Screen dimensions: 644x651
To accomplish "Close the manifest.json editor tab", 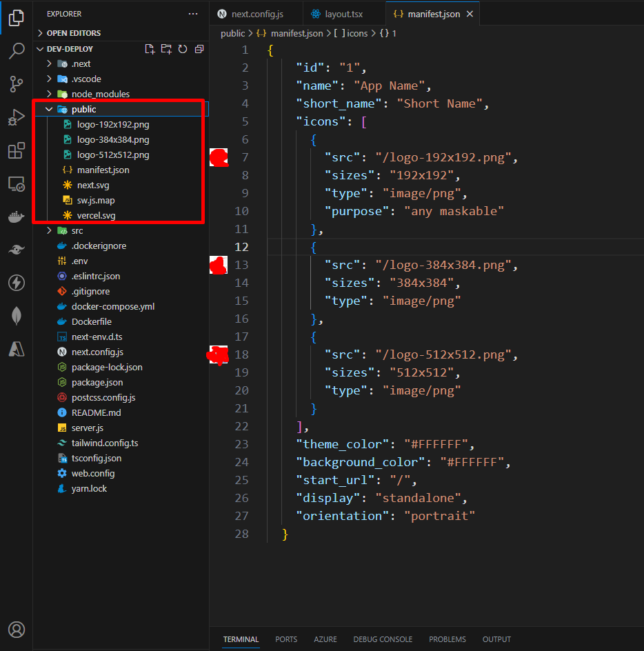I will tap(470, 14).
